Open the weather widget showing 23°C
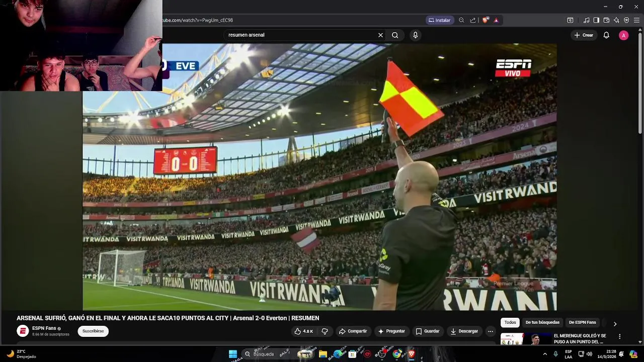Viewport: 644px width, 362px height. pos(20,354)
